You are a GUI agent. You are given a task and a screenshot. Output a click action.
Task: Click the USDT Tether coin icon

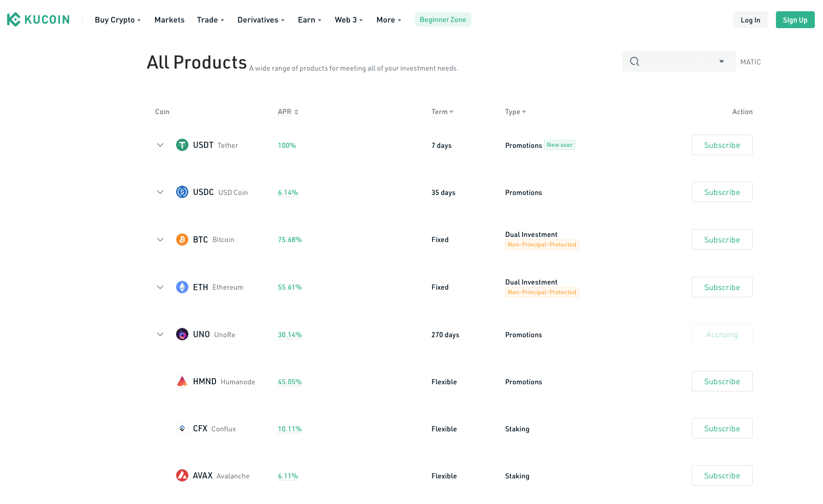point(182,145)
